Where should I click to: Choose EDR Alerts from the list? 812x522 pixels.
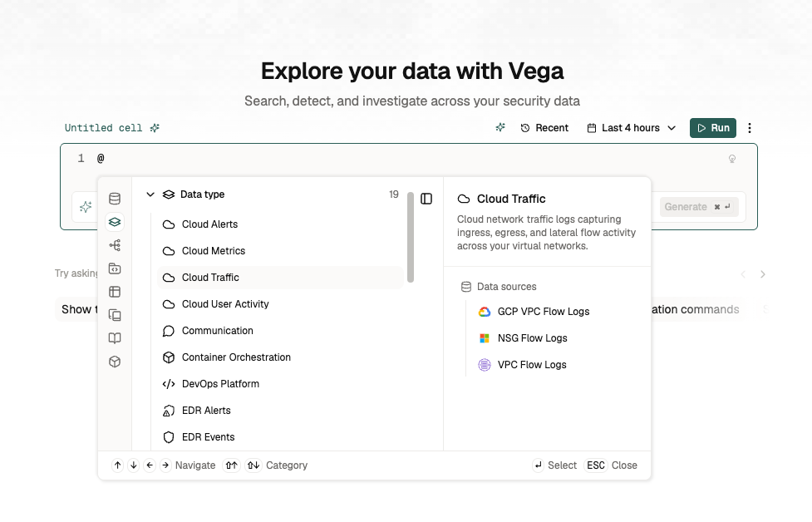tap(280, 411)
